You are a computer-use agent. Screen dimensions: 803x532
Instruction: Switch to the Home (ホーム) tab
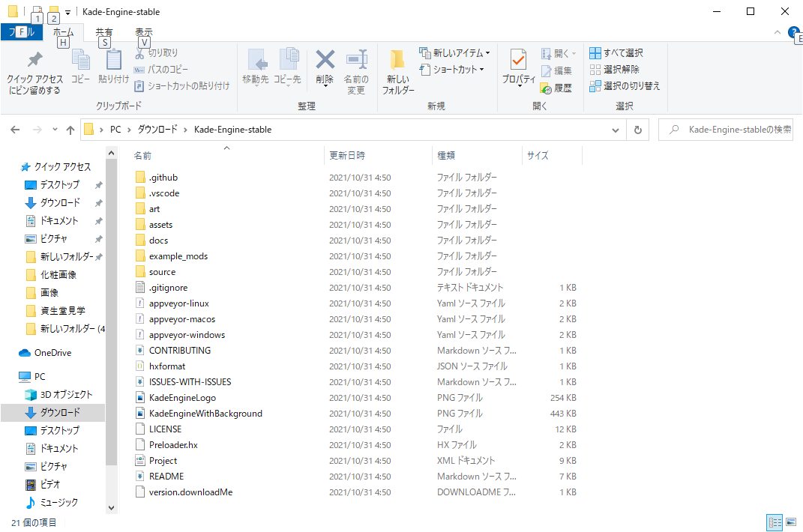pyautogui.click(x=63, y=32)
